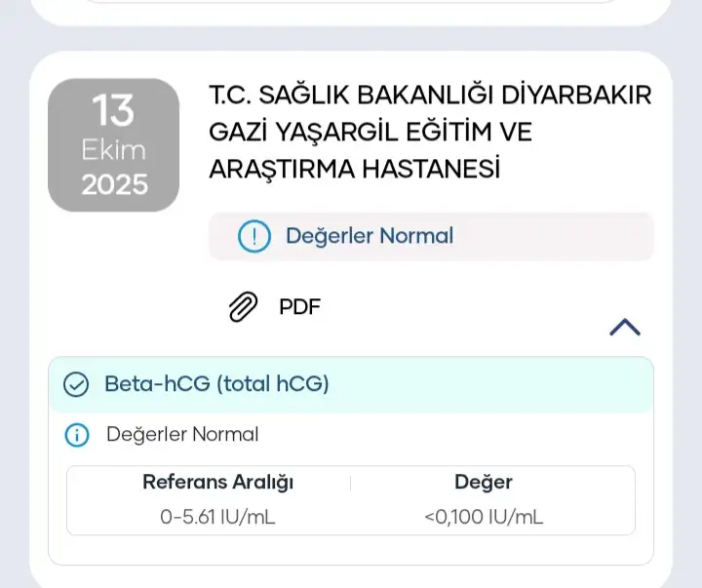Tap the month 'Ekim' in the date badge
Viewport: 702px width, 588px height.
[113, 150]
